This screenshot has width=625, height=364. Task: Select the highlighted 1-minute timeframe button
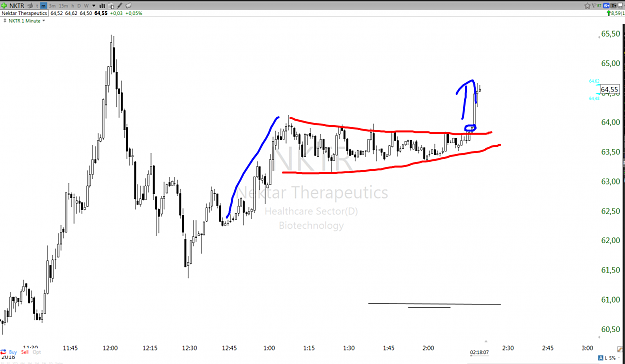pyautogui.click(x=43, y=6)
